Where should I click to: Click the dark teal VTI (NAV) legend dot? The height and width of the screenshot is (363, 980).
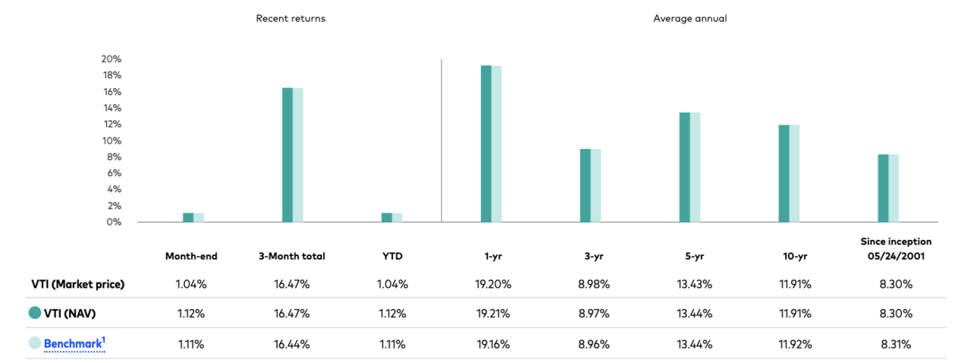pos(34,312)
